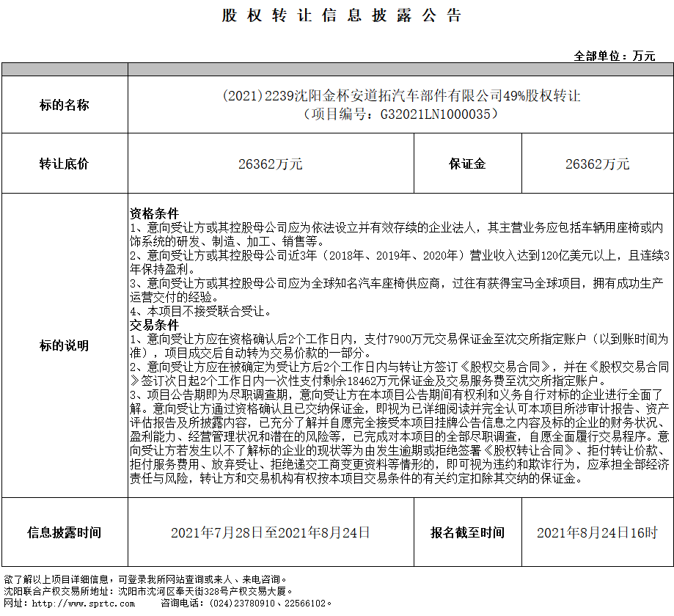Select the 标的名称 header cell
The image size is (674, 616).
coord(65,105)
